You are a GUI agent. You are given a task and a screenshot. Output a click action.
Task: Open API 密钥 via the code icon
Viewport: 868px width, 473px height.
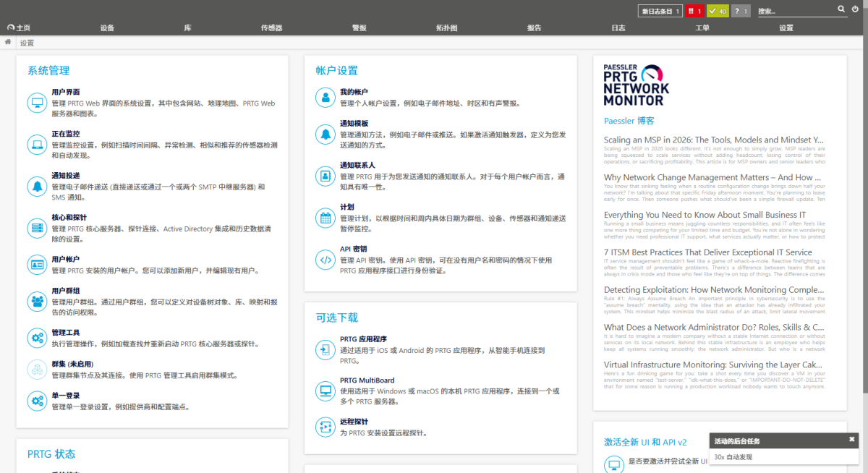[x=324, y=260]
